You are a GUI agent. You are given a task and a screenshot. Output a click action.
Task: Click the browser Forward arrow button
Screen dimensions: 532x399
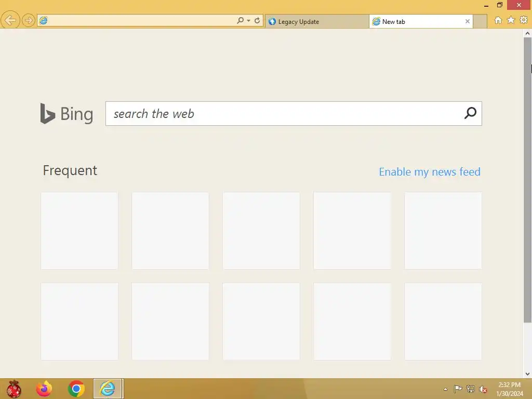[29, 20]
